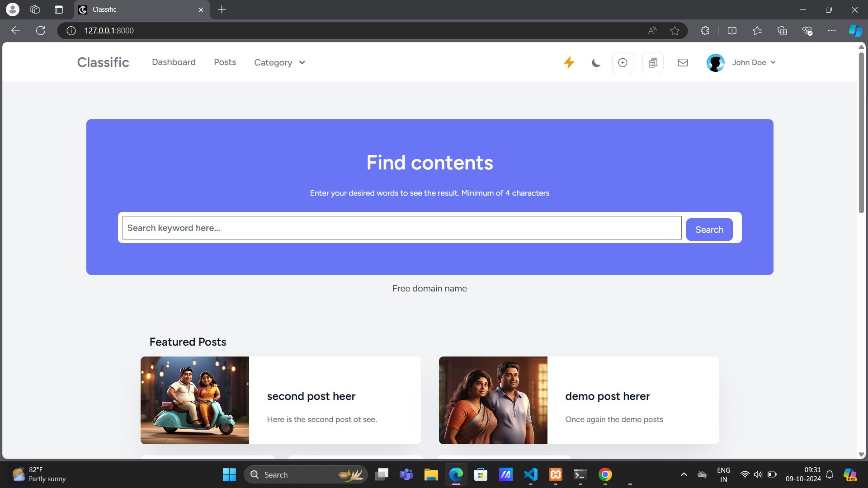This screenshot has width=868, height=488.
Task: Click 'Here is the second post ot see.' text
Action: 322,419
